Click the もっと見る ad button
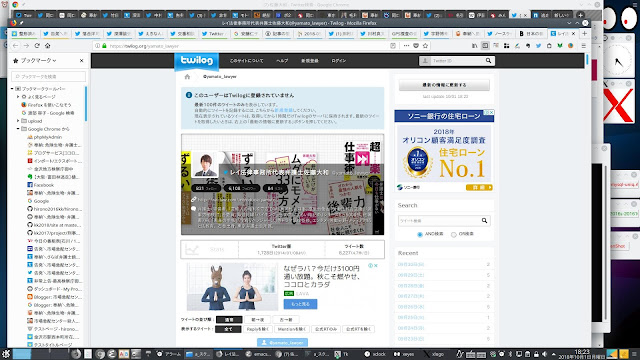The height and width of the screenshot is (360, 640). click(x=300, y=304)
